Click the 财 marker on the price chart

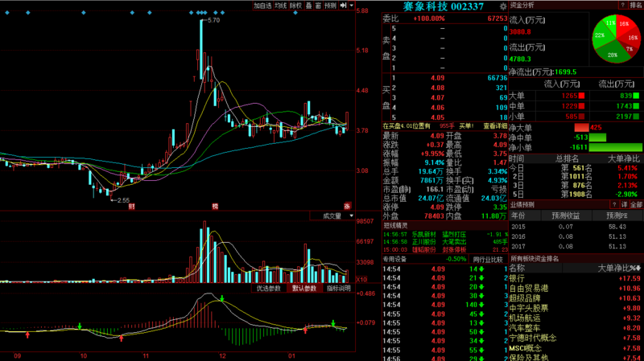point(131,207)
